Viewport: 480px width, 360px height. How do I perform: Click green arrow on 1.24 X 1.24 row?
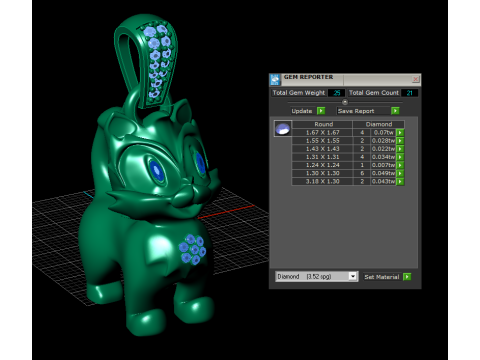click(x=400, y=165)
